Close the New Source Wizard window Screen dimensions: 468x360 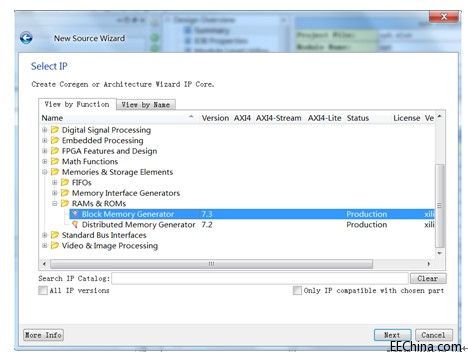pos(444,17)
